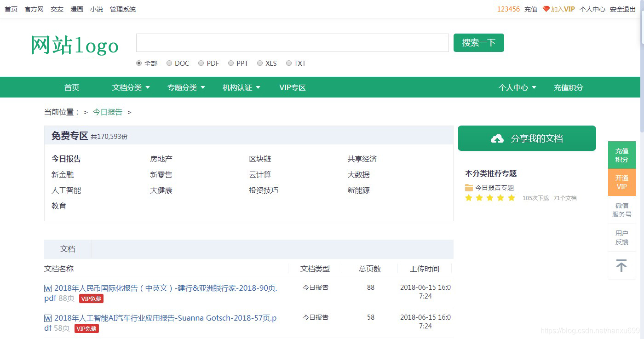This screenshot has height=339, width=644.
Task: Open 小说 in the top bar
Action: click(x=97, y=9)
